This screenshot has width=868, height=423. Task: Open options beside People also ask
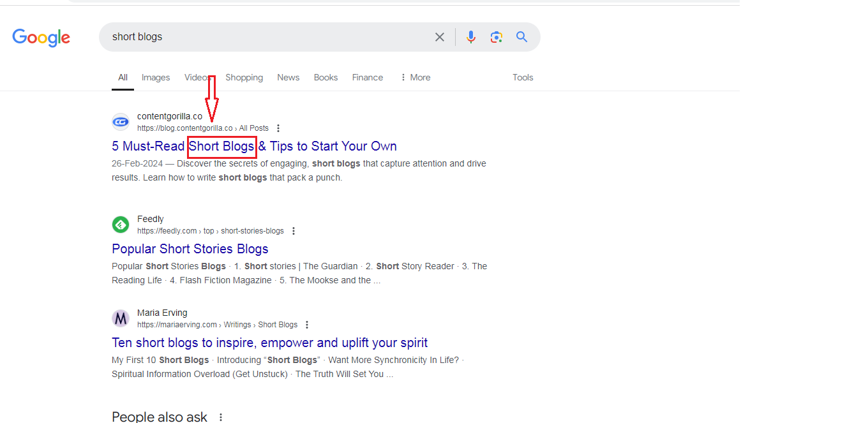(221, 417)
